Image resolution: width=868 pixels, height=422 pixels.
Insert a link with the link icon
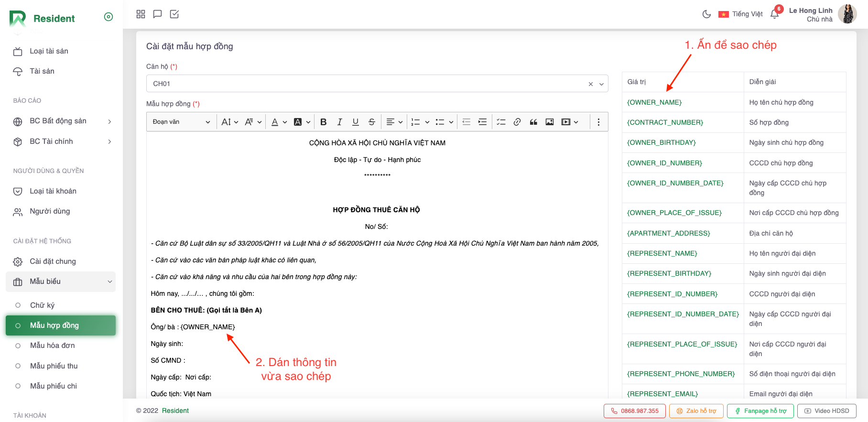point(517,122)
